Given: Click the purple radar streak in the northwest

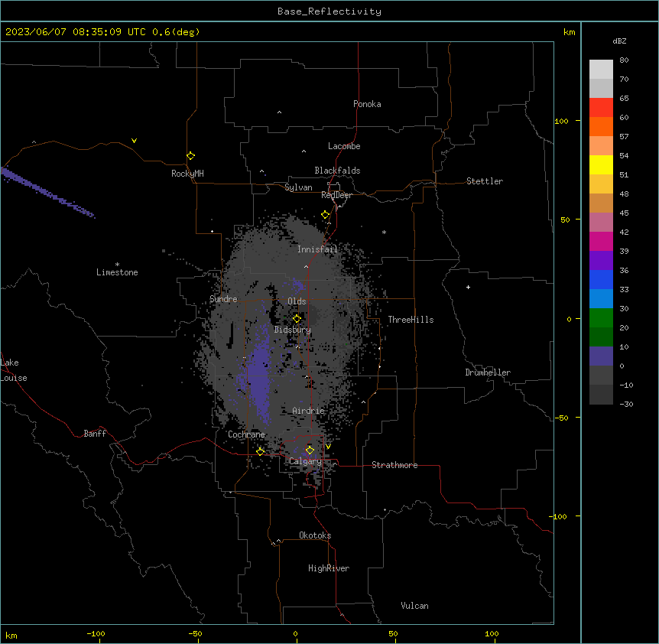Looking at the screenshot, I should 47,192.
